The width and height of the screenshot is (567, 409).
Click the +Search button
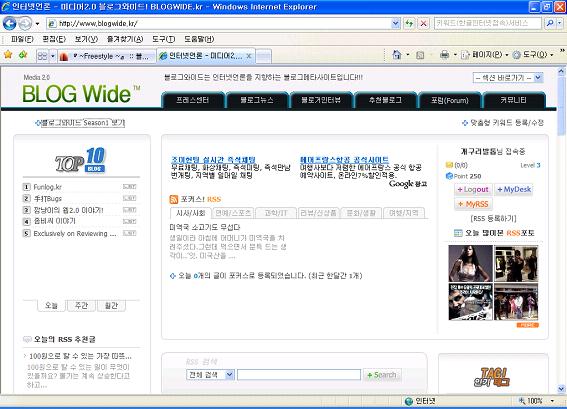382,375
